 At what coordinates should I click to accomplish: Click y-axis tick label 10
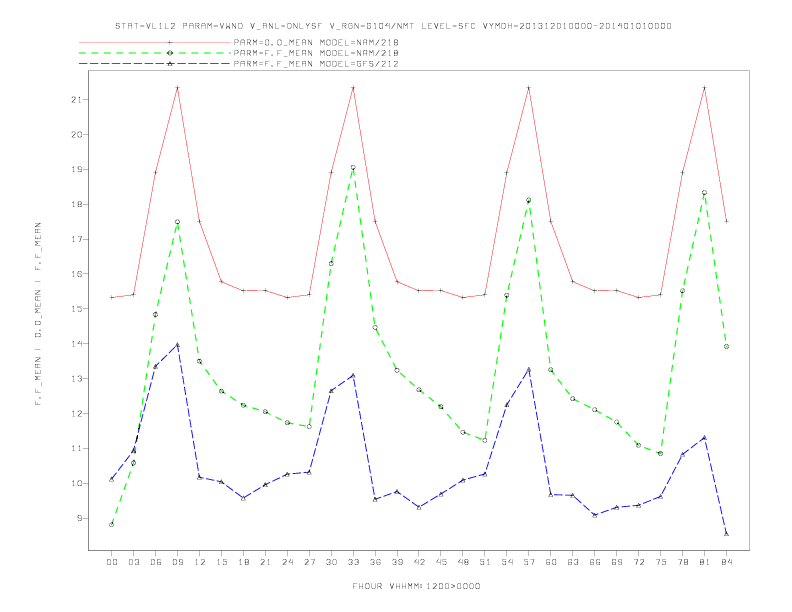76,483
